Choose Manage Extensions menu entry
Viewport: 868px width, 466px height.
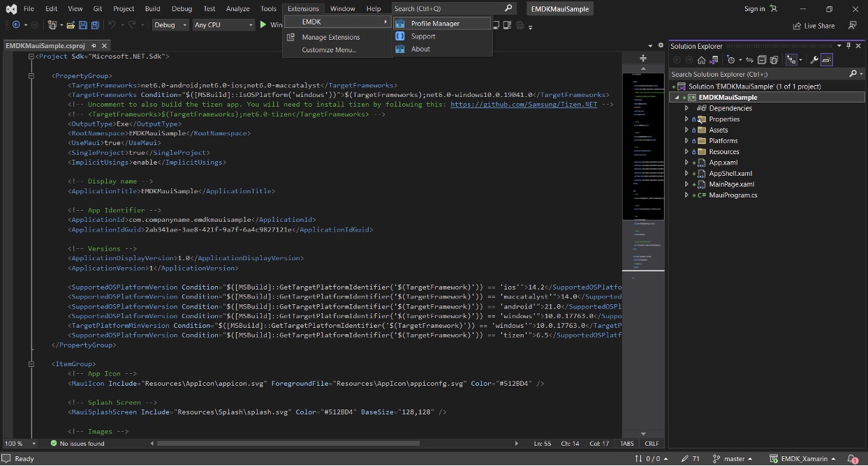(x=330, y=37)
